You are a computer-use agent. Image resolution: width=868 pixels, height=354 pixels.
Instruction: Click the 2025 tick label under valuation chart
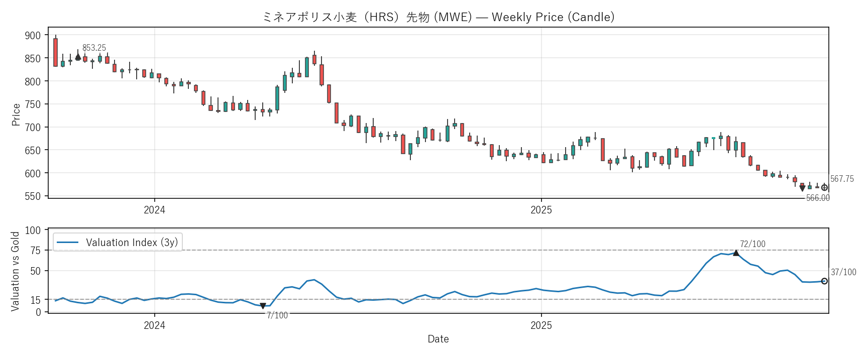coord(541,325)
